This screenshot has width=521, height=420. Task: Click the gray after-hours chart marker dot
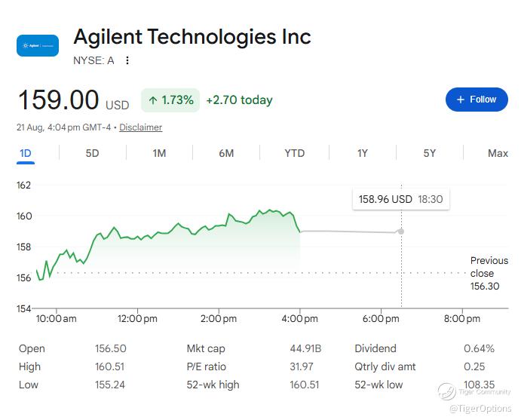click(401, 231)
